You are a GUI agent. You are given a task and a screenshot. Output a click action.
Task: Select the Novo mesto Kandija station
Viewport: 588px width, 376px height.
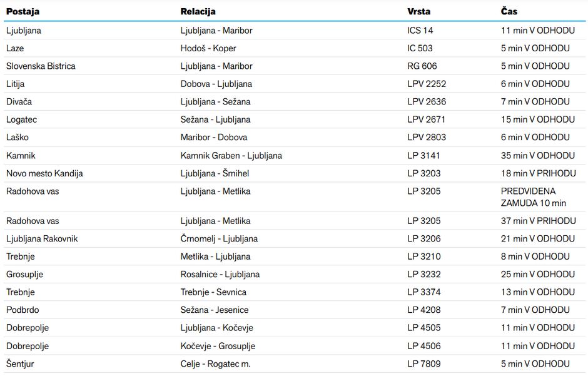pyautogui.click(x=44, y=173)
